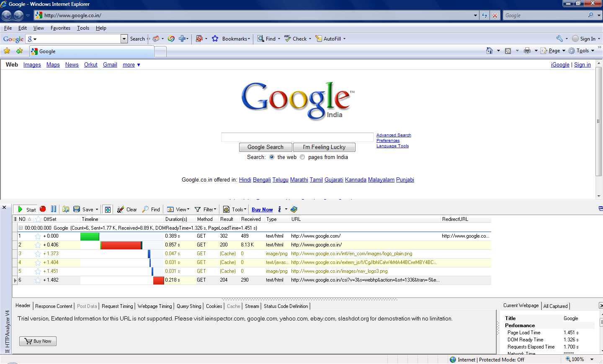Screen dimensions: 603x364
Task: Open the Advanced Search link
Action: click(394, 135)
